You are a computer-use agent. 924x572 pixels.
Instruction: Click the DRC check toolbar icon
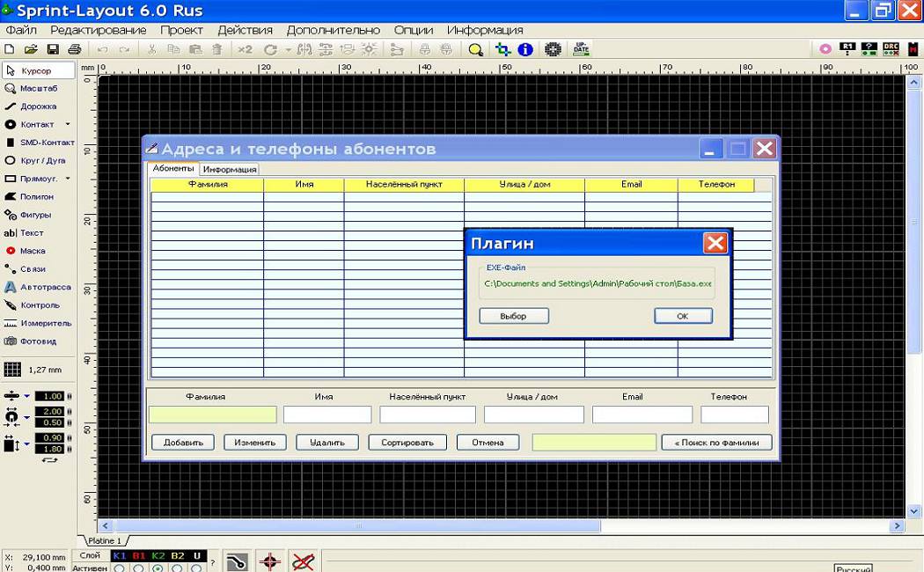click(x=891, y=49)
